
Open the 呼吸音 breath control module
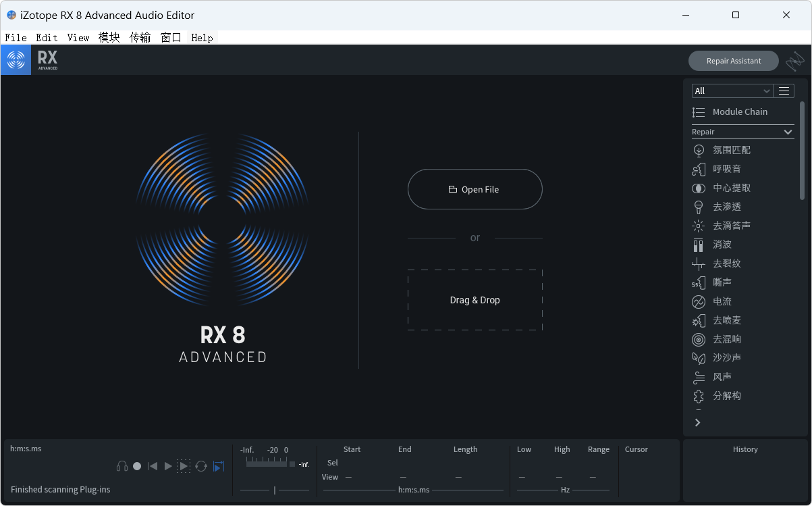[742, 169]
